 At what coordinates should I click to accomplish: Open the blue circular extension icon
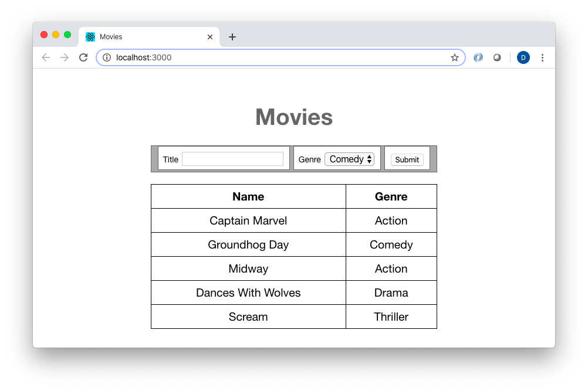[478, 57]
